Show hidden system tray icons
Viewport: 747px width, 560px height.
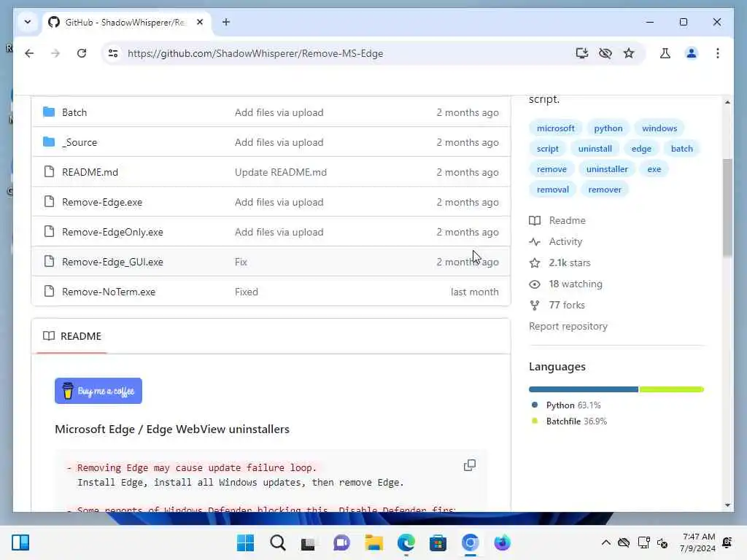click(x=605, y=542)
